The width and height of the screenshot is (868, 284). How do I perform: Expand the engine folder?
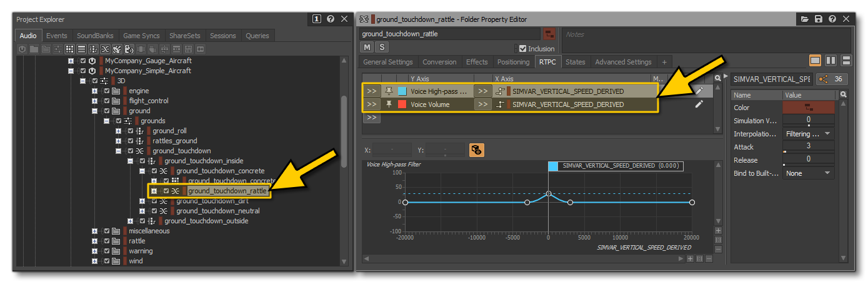[94, 91]
